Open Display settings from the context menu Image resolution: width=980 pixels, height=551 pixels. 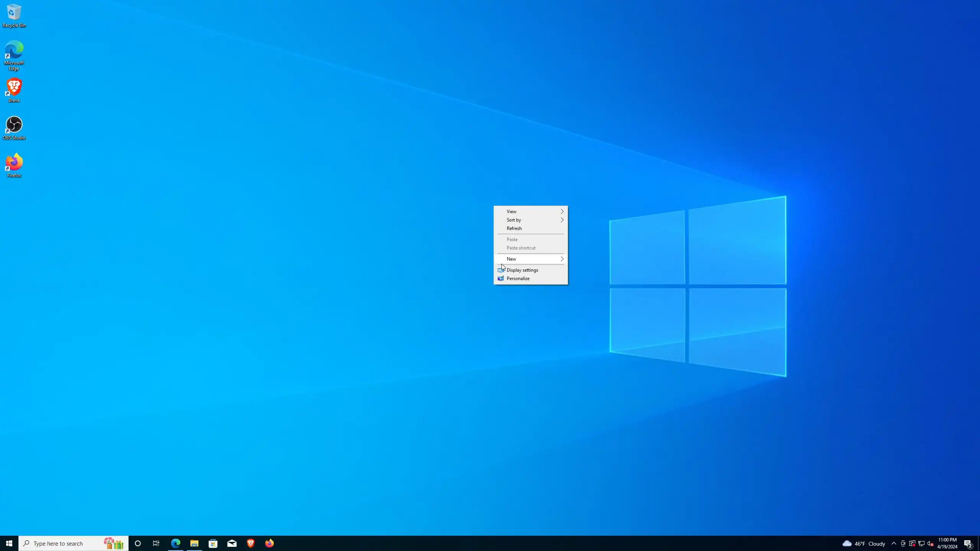tap(522, 270)
